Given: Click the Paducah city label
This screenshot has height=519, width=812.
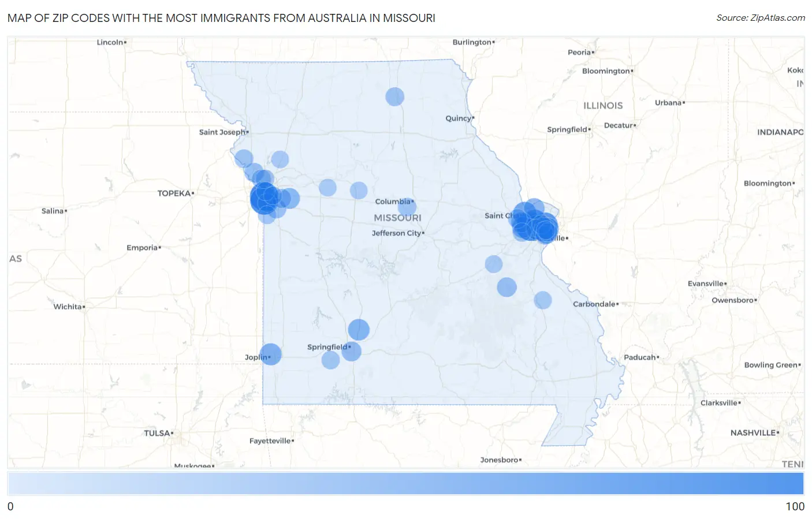Looking at the screenshot, I should coord(640,357).
